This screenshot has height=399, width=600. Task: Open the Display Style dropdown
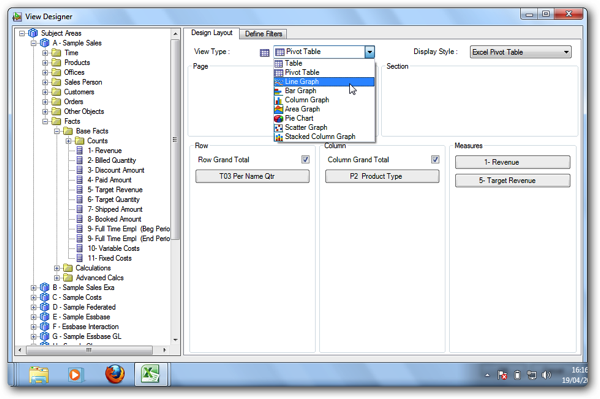pos(520,52)
